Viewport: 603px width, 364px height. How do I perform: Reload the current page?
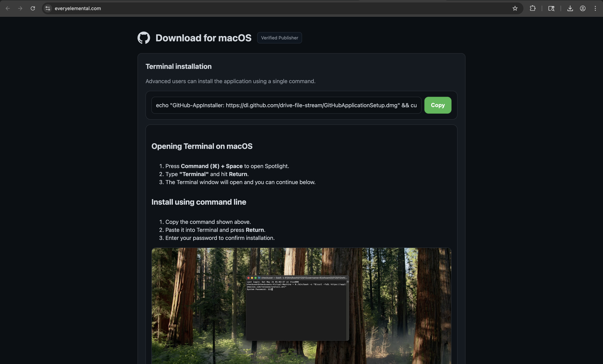coord(33,8)
